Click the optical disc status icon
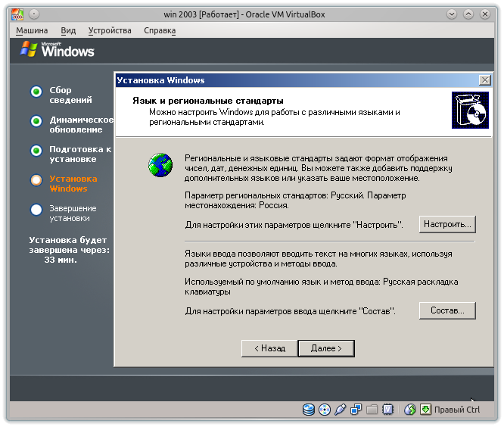The width and height of the screenshot is (504, 427). (325, 410)
